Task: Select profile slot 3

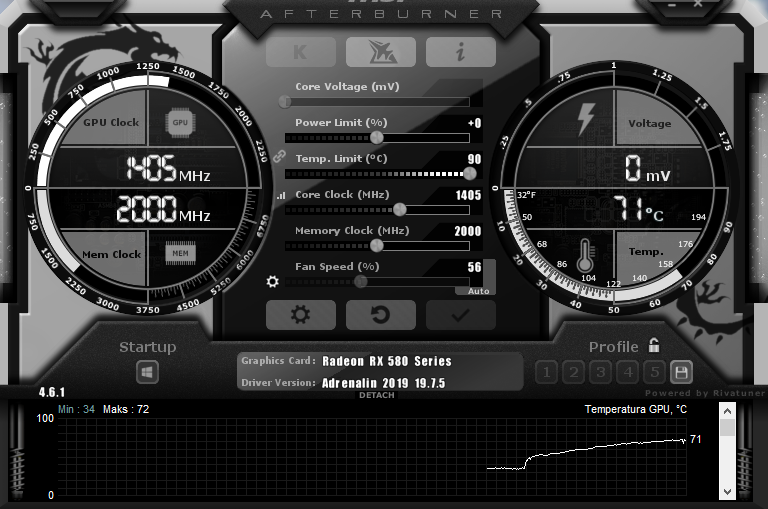Action: [600, 372]
